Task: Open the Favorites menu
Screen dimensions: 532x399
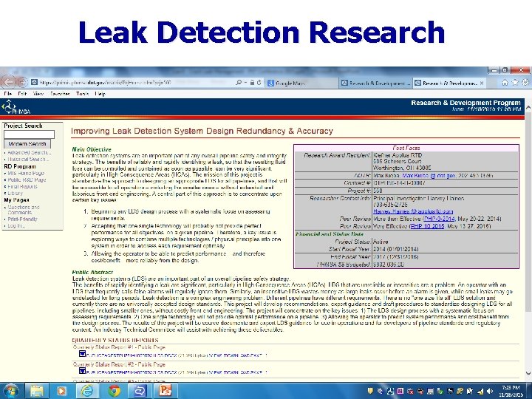Action: coord(60,94)
